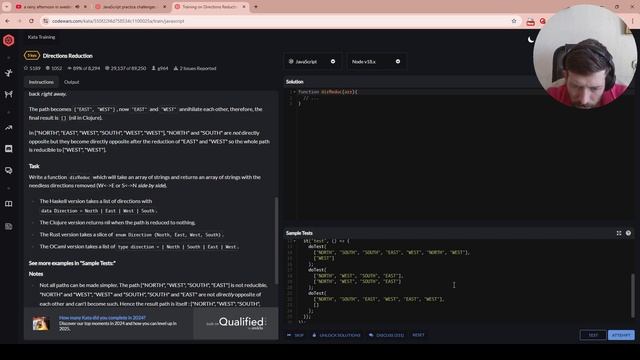Click the 'See more examples in Sample Tests' text
640x360 pixels.
coord(72,263)
